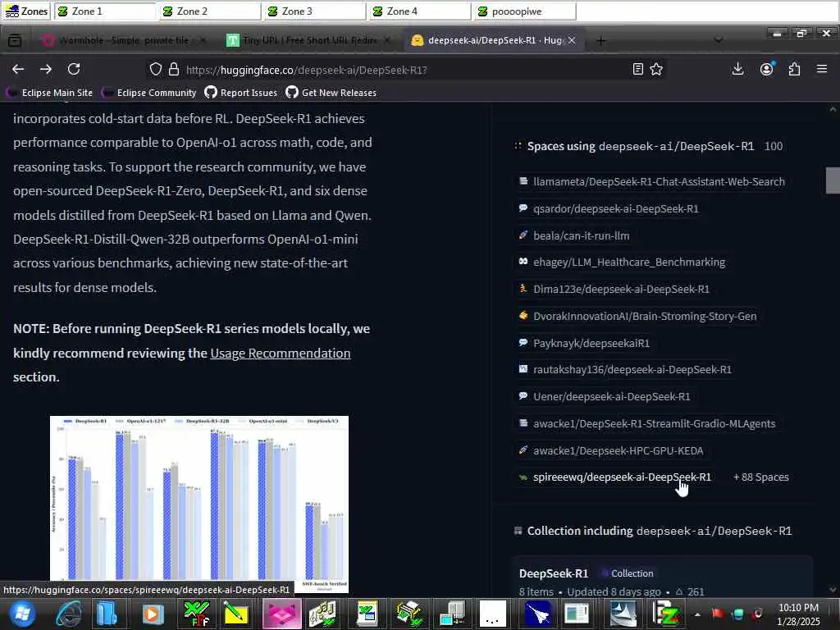
Task: Open the red flag tray icon
Action: [718, 614]
